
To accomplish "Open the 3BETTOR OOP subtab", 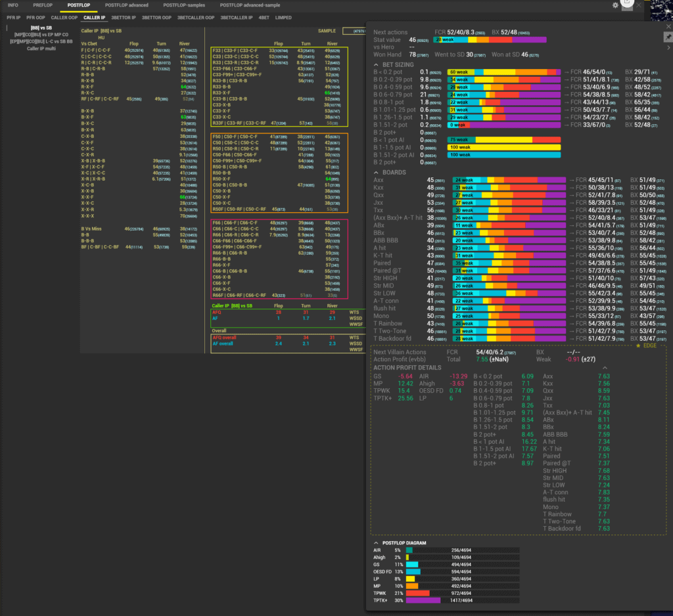I will 156,18.
